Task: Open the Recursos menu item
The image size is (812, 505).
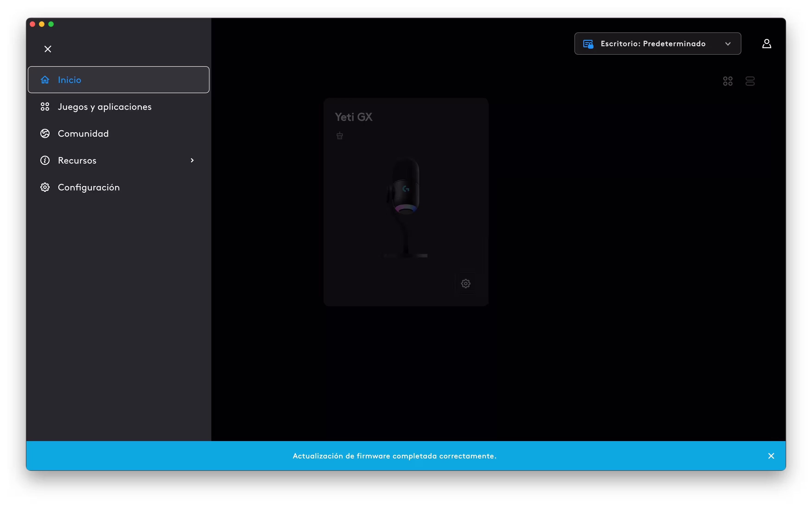Action: pyautogui.click(x=119, y=161)
